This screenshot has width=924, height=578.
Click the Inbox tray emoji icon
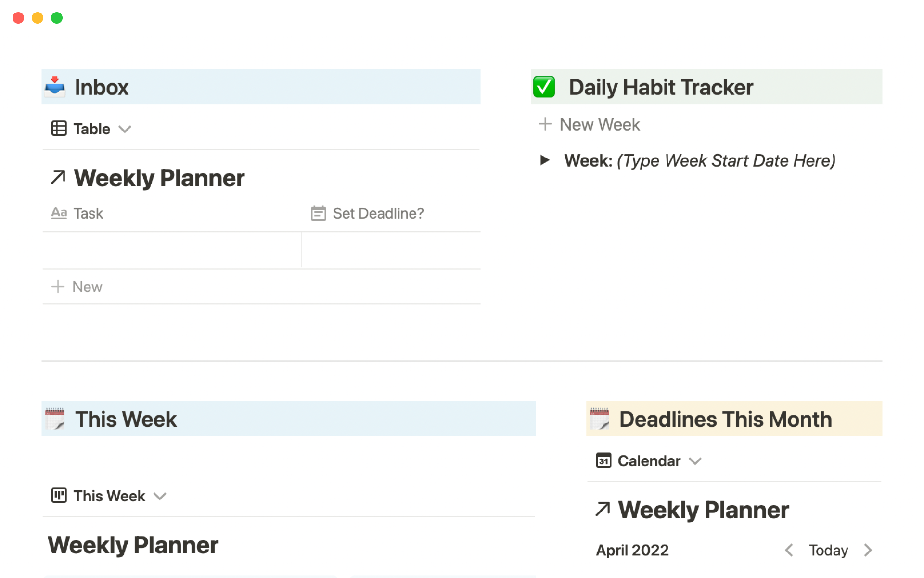point(55,87)
